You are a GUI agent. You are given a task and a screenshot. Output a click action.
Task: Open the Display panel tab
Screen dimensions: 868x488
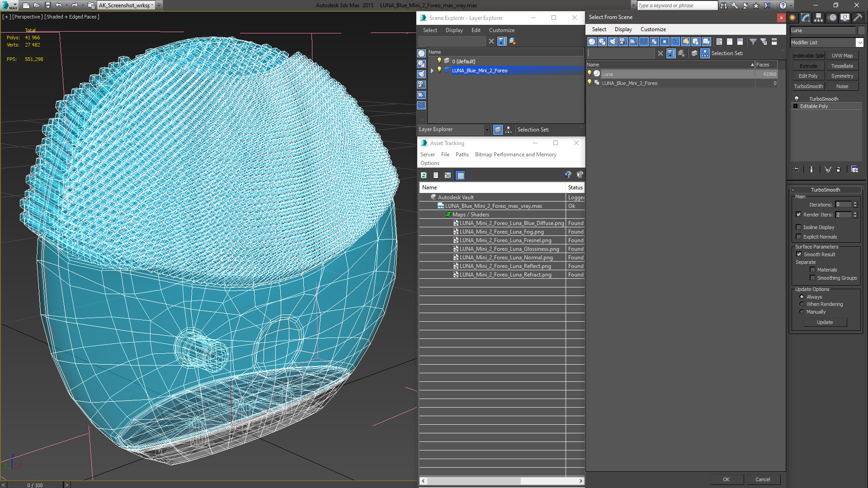[845, 18]
